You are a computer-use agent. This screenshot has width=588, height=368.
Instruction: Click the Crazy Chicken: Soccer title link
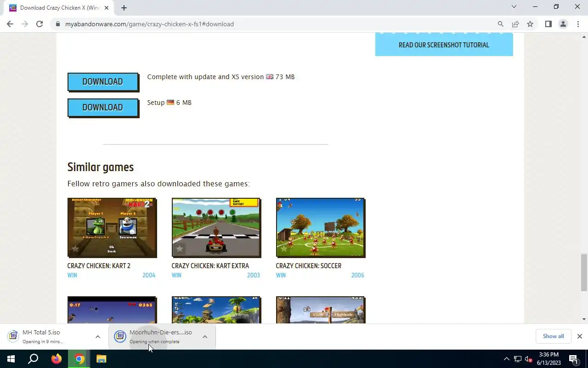[x=308, y=266]
